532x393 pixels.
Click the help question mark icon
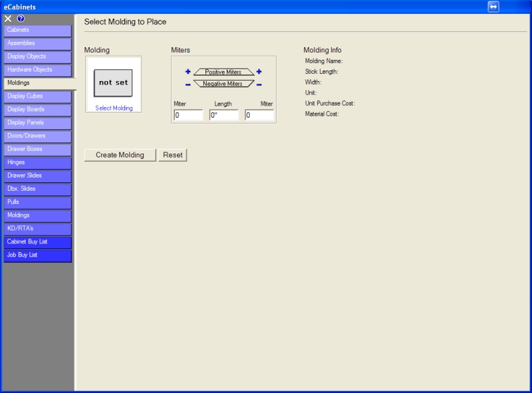point(21,19)
